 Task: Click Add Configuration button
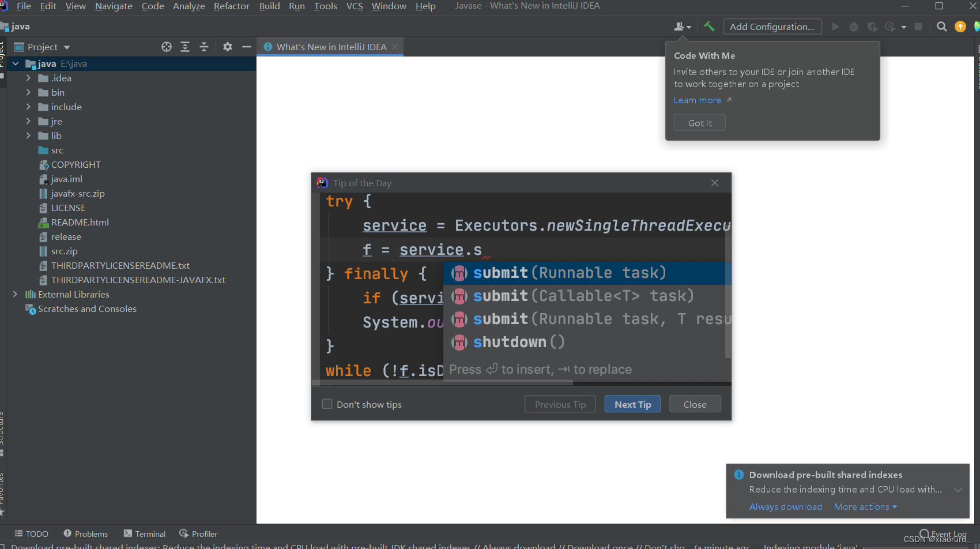point(772,27)
